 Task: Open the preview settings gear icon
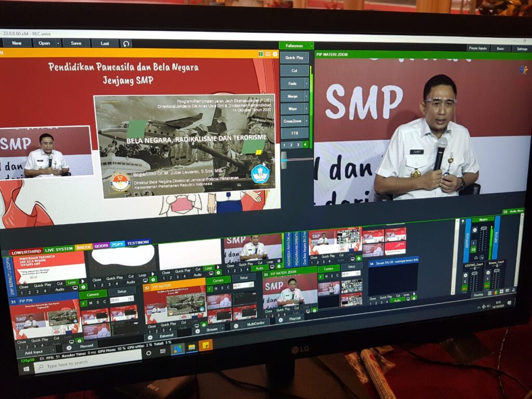coord(275,54)
